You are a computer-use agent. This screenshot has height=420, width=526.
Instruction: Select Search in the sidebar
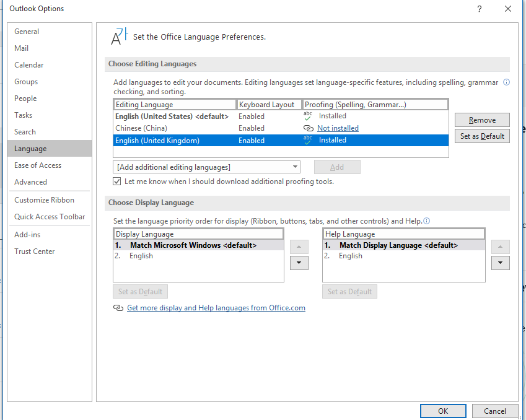(x=50, y=132)
